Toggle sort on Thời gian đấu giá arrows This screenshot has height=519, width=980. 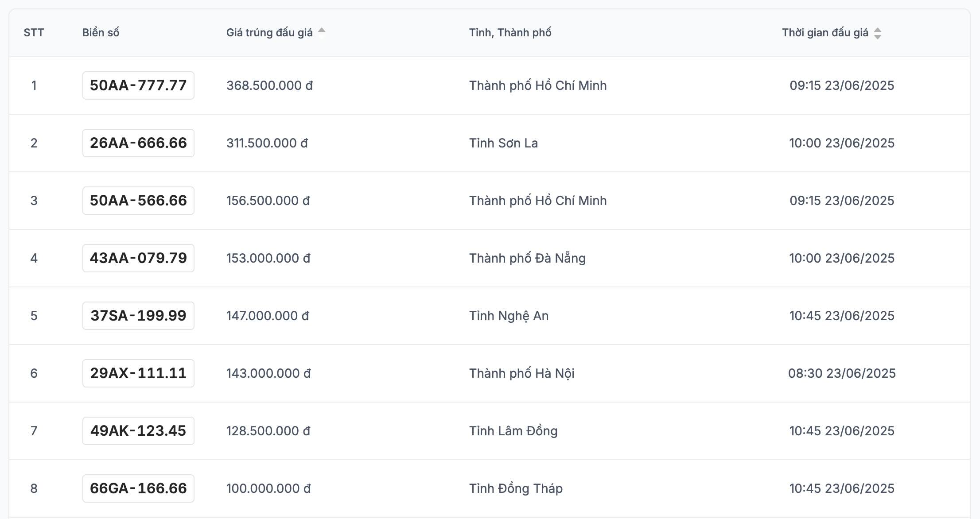click(877, 33)
